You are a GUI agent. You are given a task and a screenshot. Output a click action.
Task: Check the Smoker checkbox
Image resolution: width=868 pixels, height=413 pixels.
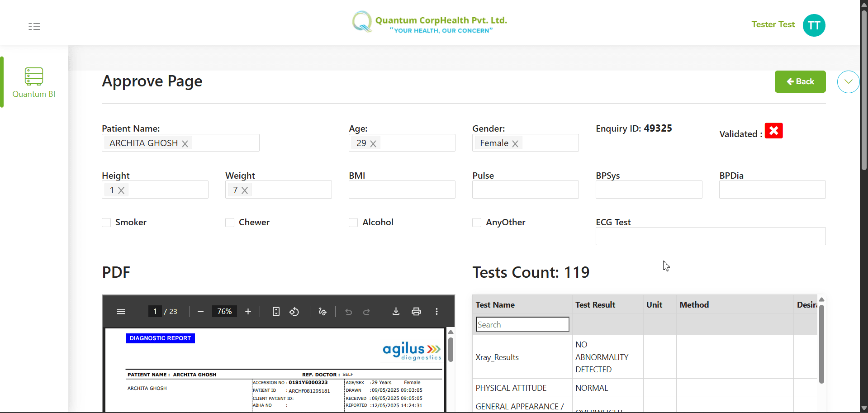tap(106, 223)
